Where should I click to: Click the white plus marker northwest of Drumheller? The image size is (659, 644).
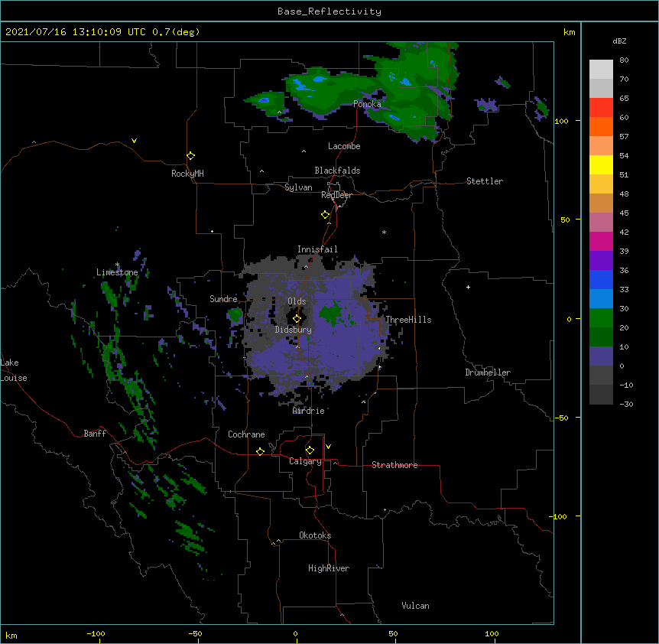(468, 287)
